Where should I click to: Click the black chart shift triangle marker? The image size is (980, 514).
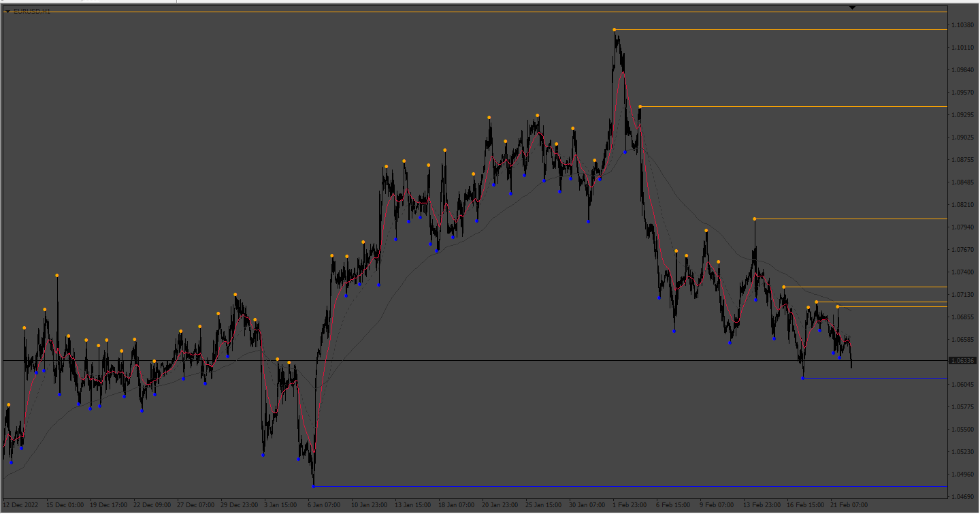[x=852, y=7]
